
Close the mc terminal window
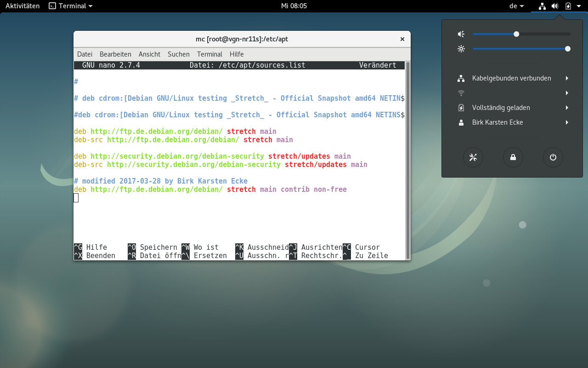402,39
